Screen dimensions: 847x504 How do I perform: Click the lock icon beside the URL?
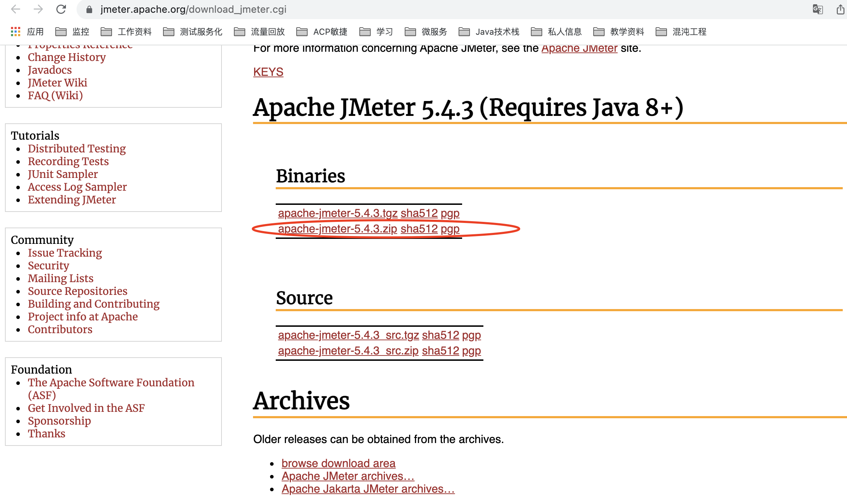point(89,9)
